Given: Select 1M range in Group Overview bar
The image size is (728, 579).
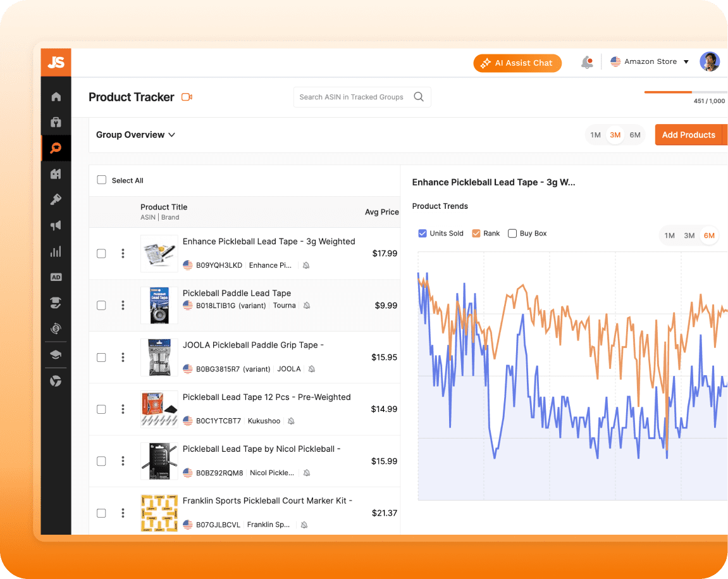Looking at the screenshot, I should pyautogui.click(x=596, y=135).
